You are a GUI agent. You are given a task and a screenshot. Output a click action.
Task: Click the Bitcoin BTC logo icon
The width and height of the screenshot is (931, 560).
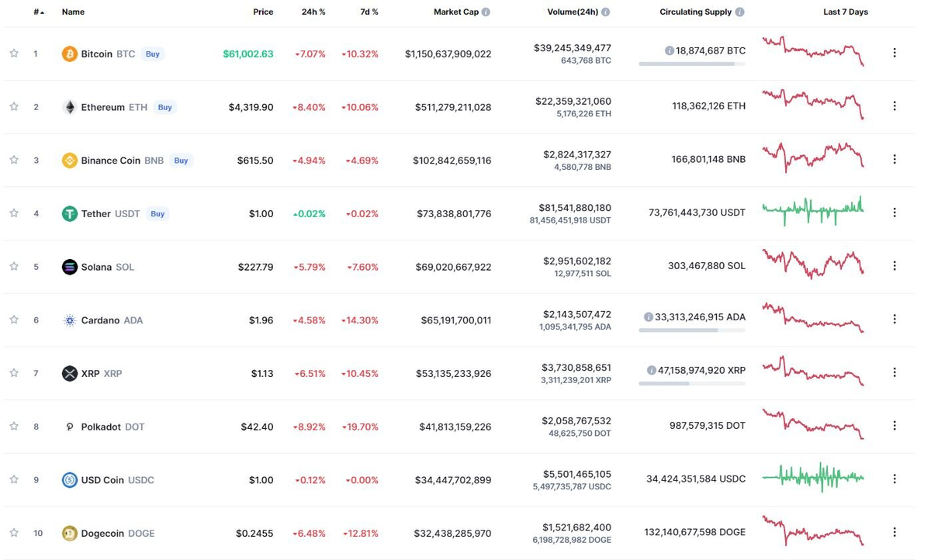click(x=70, y=54)
